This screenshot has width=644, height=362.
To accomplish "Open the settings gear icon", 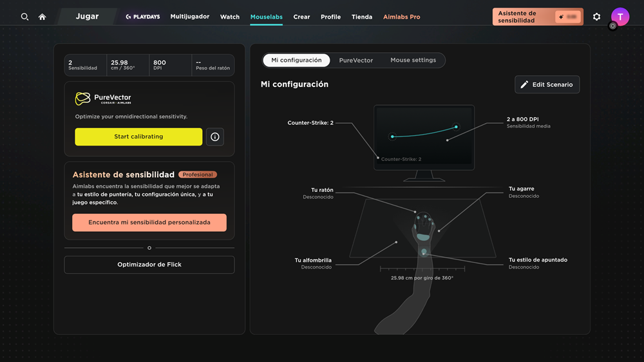I will pos(596,17).
